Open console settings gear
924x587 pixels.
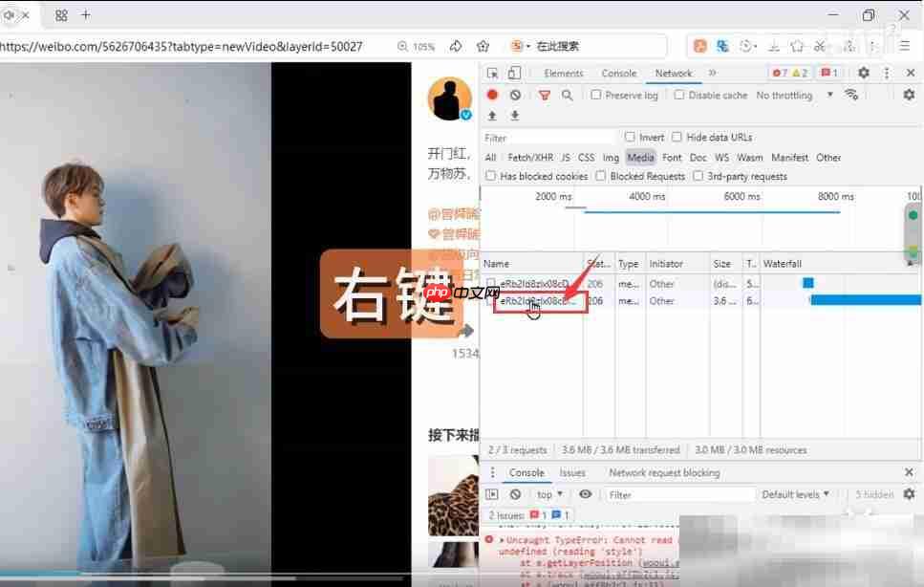[910, 494]
